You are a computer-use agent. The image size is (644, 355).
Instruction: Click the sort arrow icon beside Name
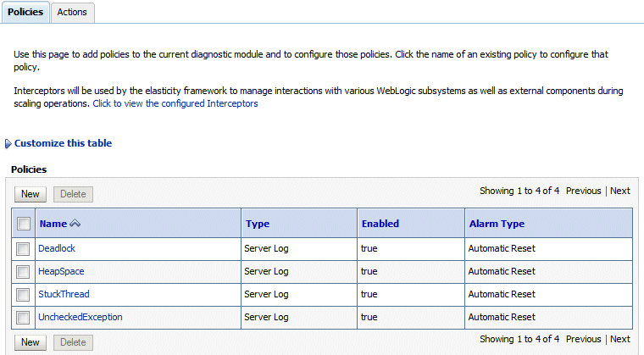(75, 224)
